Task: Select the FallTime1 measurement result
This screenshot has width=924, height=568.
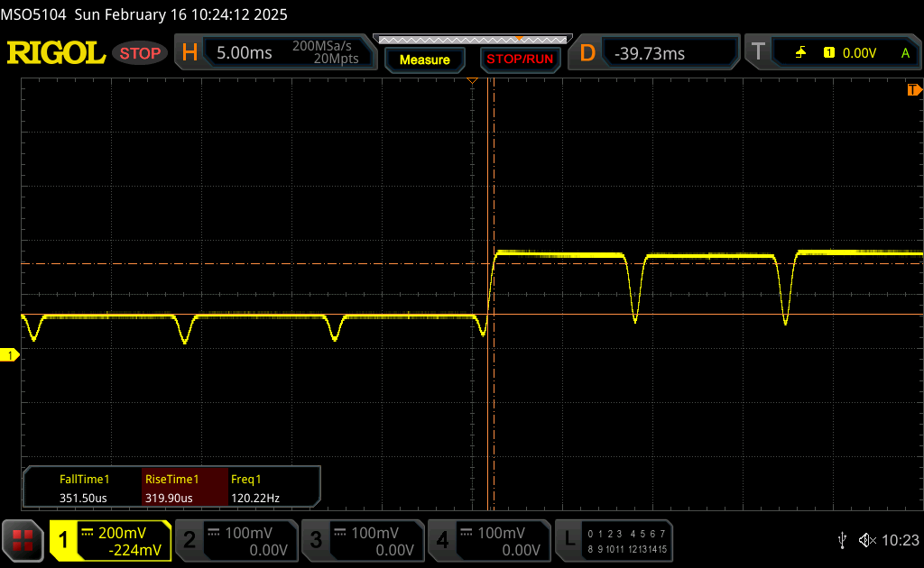Action: [x=84, y=489]
